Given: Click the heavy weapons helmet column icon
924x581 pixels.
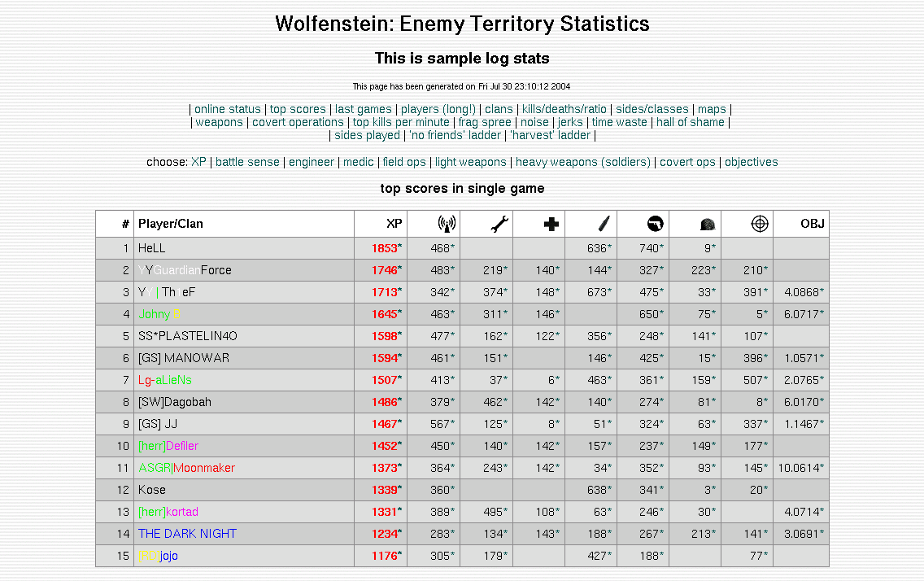Looking at the screenshot, I should (708, 224).
